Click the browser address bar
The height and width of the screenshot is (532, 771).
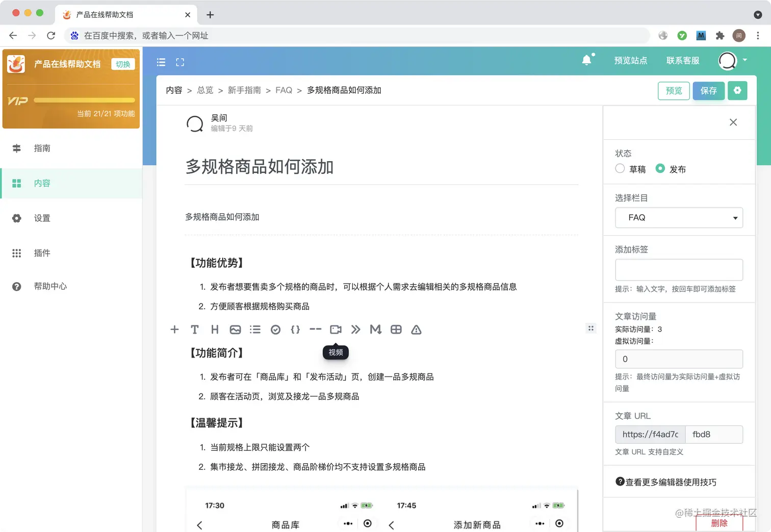(x=357, y=35)
